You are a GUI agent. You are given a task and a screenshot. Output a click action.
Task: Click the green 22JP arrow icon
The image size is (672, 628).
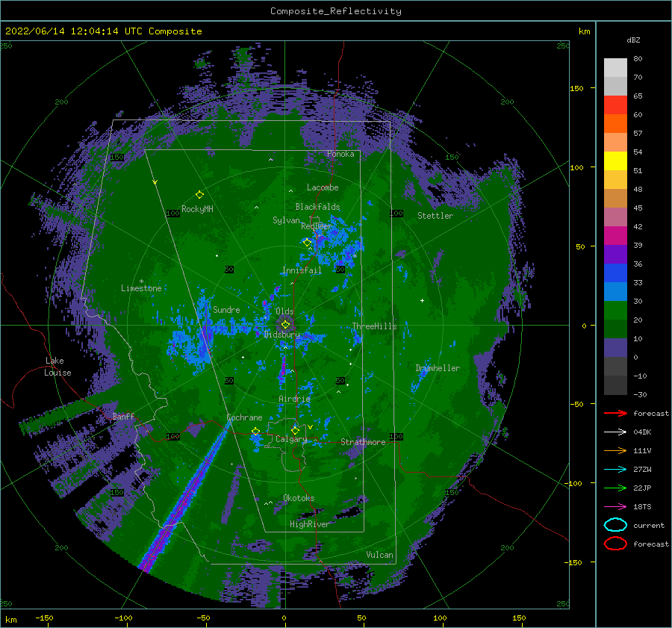click(615, 488)
